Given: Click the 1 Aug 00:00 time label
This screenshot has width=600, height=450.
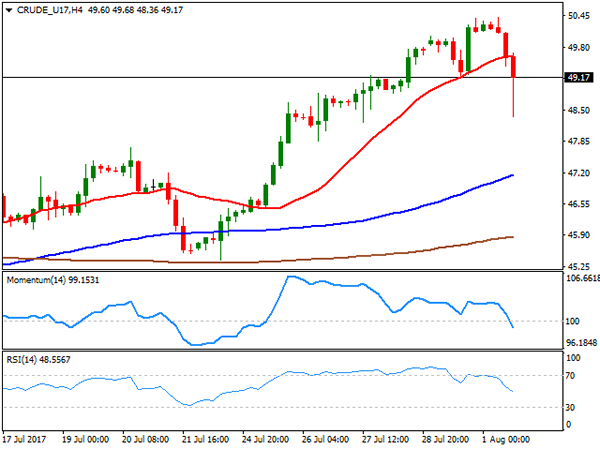Looking at the screenshot, I should [x=506, y=439].
